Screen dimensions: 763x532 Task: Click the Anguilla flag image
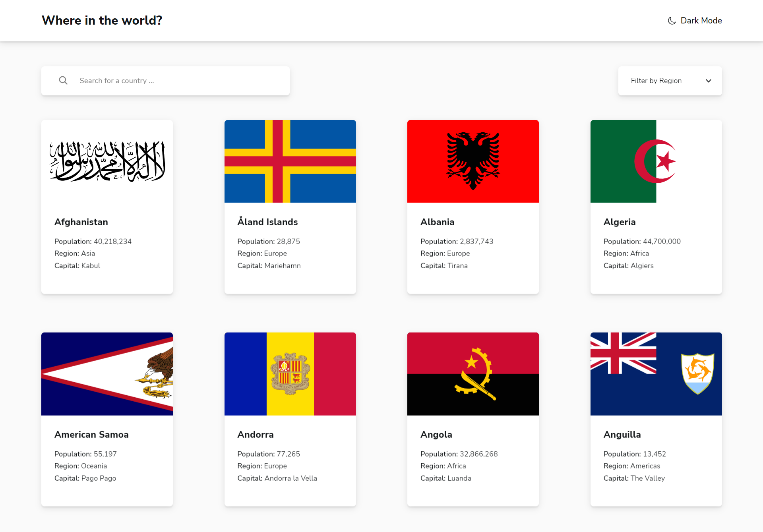pyautogui.click(x=656, y=373)
